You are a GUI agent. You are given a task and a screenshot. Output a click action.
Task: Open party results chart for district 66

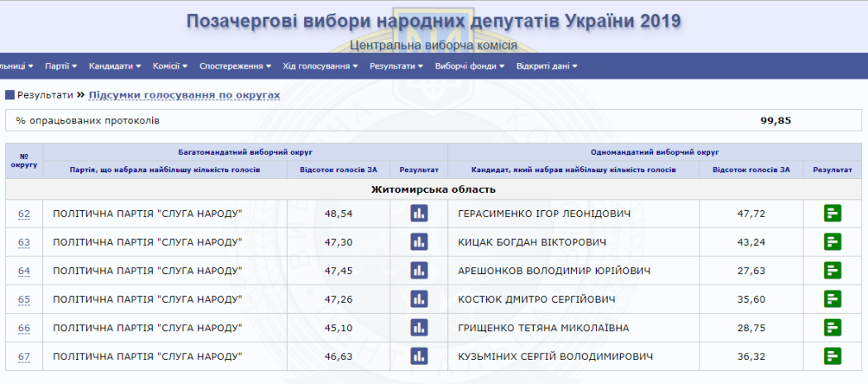coord(419,328)
